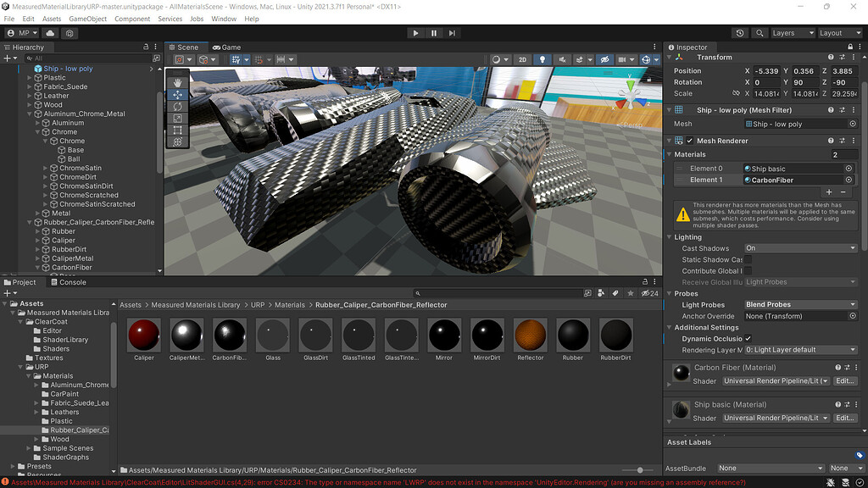This screenshot has width=868, height=488.
Task: Click the Pause button
Action: tap(436, 32)
